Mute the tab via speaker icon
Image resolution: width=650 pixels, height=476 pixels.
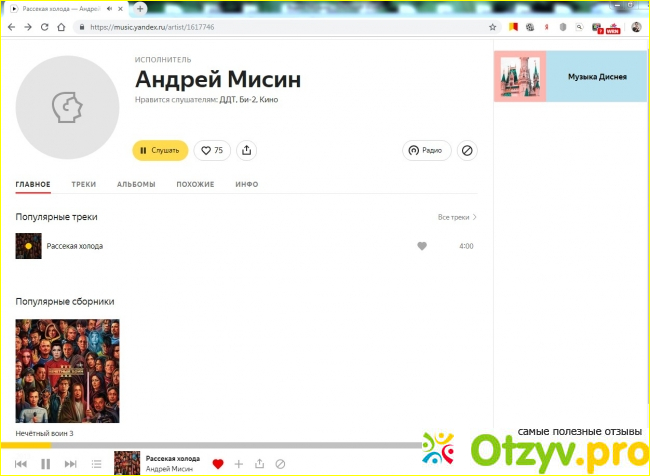(x=109, y=8)
